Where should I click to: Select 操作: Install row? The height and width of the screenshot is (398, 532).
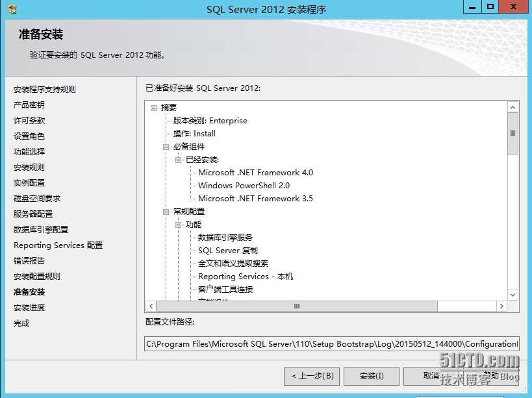194,134
